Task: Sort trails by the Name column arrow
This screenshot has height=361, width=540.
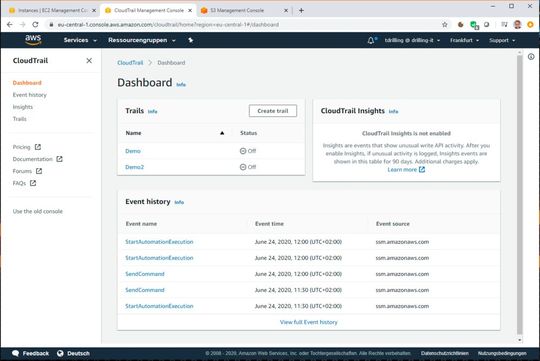Action: click(x=222, y=133)
